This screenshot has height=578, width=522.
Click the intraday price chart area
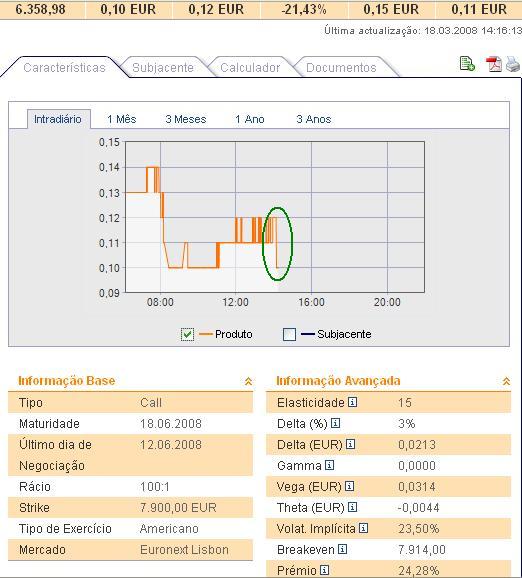pos(275,217)
